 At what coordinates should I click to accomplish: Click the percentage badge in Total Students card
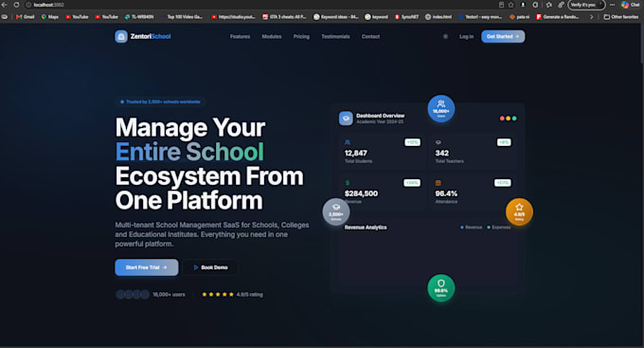[x=412, y=142]
